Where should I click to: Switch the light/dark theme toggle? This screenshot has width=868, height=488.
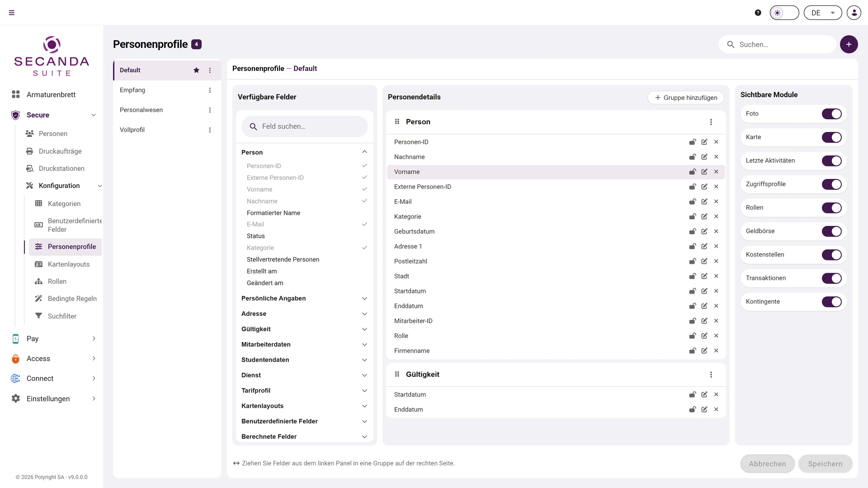784,13
